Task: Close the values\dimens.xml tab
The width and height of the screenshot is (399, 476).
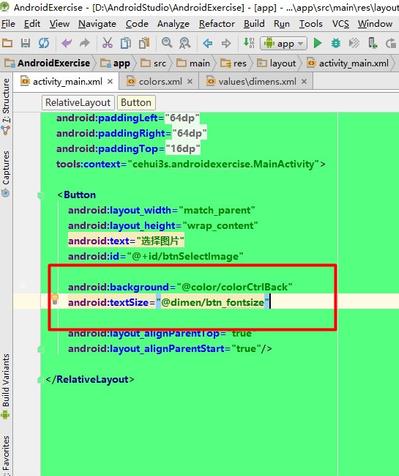Action: point(304,81)
